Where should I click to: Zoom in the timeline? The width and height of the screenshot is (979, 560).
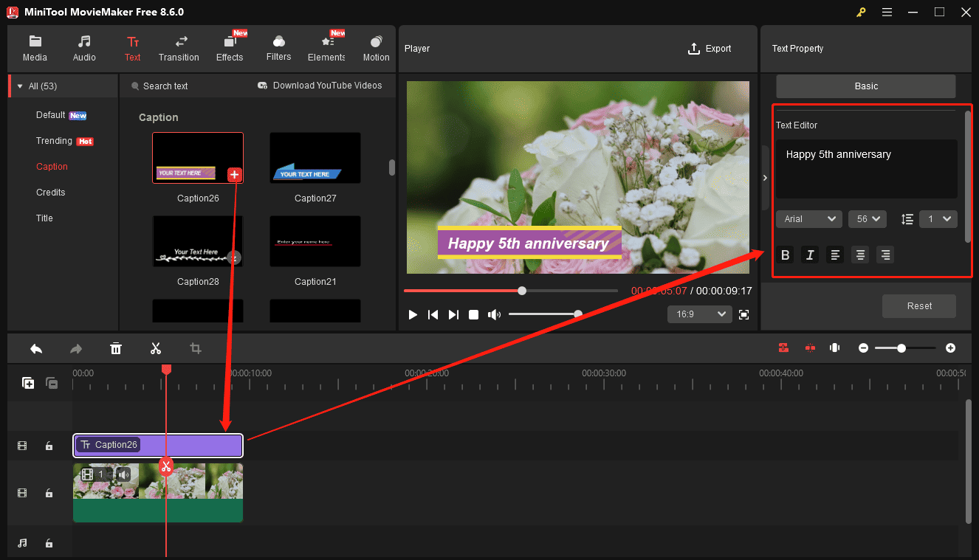click(x=950, y=348)
